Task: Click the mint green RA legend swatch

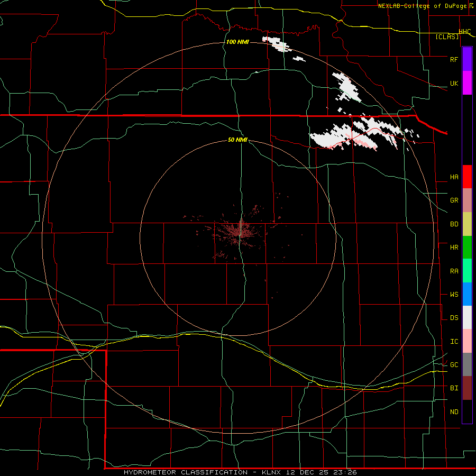Action: [x=467, y=271]
